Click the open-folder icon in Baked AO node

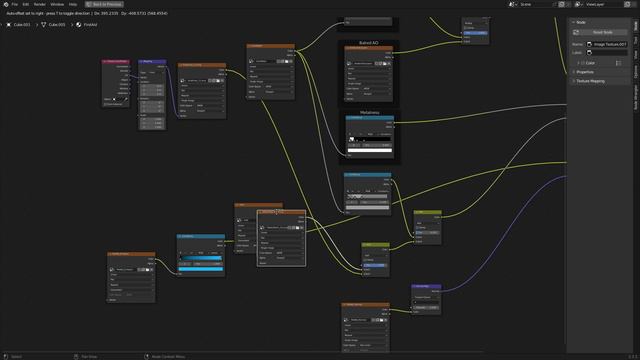tap(384, 63)
